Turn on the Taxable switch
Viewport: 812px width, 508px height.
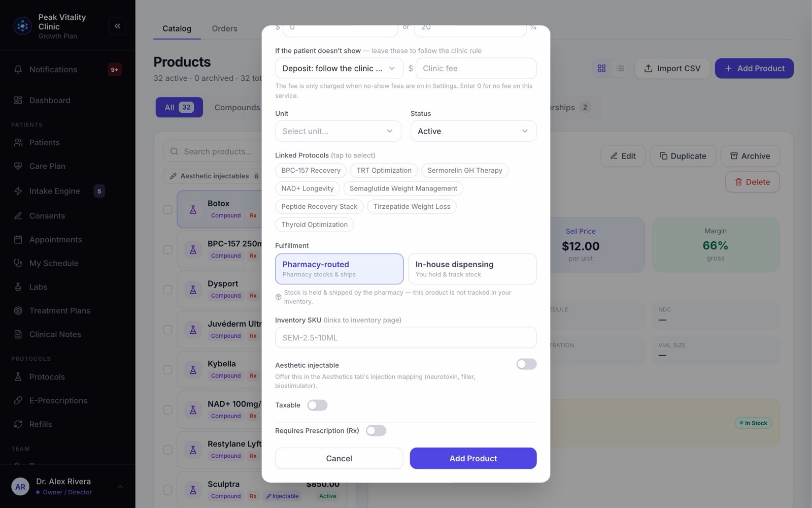[317, 405]
